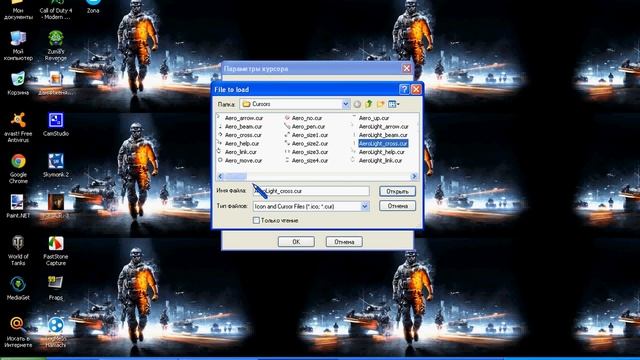Close the Параметры курсора window
Viewport: 640px width, 360px height.
[406, 69]
